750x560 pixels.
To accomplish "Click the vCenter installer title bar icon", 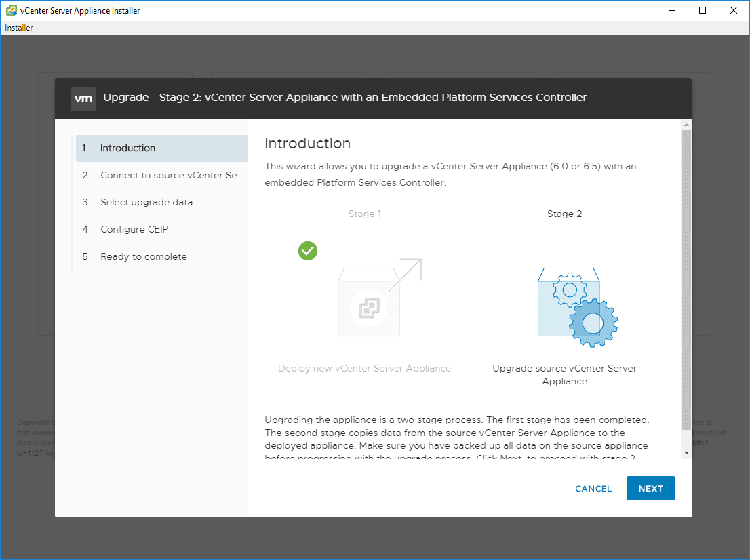I will (11, 11).
